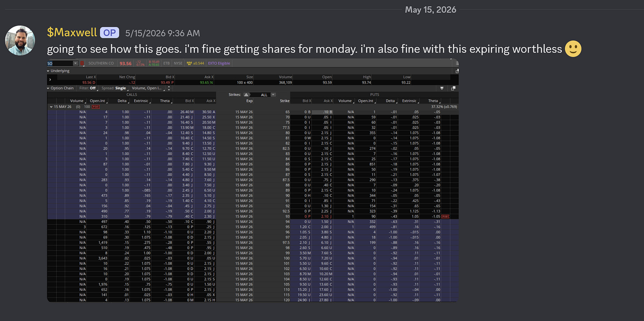Image resolution: width=644 pixels, height=321 pixels.
Task: Click the red badge beside 15 MAY 26 (0) 100
Action: [x=96, y=107]
